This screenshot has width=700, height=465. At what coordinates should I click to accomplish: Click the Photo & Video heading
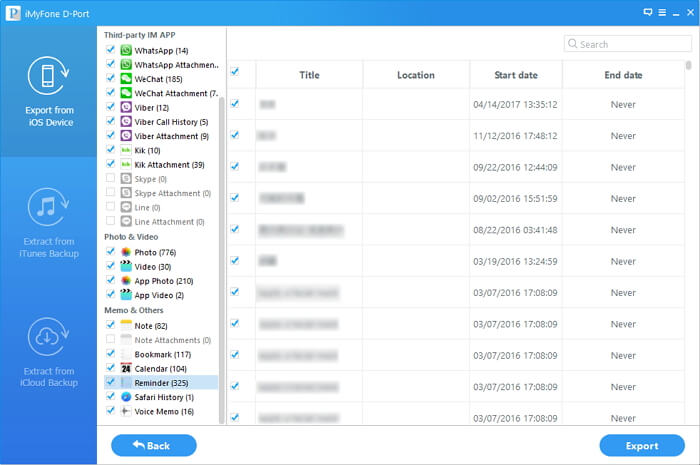[x=131, y=237]
